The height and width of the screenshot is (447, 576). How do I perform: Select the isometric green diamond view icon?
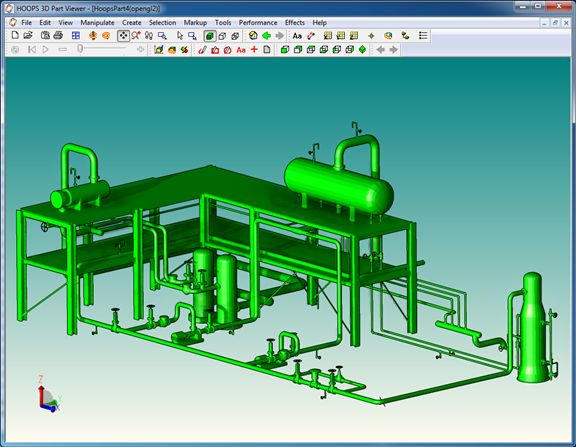point(362,50)
